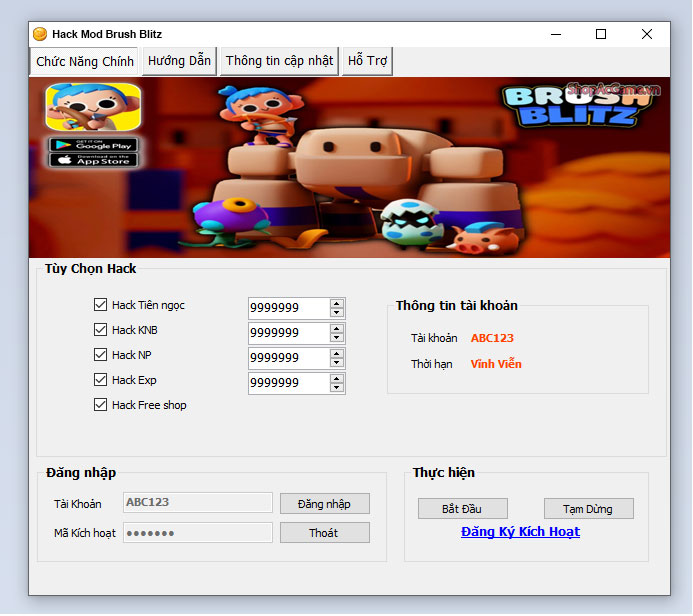The width and height of the screenshot is (693, 616).
Task: Decrease the Hack NP value with down arrow
Action: click(x=337, y=362)
